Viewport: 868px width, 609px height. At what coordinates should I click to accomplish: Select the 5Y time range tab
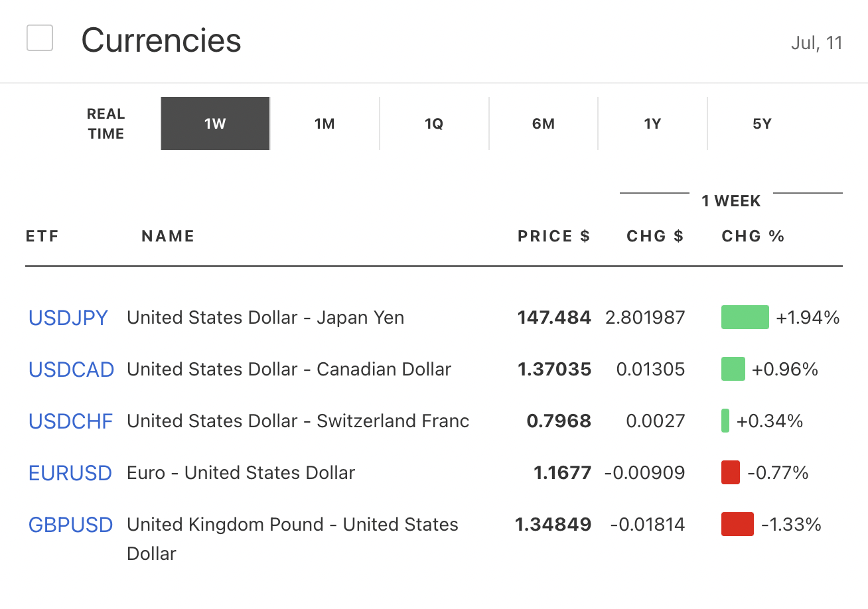pos(762,123)
